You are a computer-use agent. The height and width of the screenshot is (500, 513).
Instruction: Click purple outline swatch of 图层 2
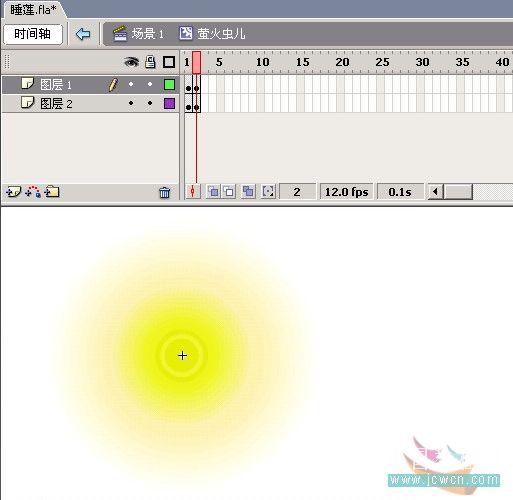coord(169,104)
